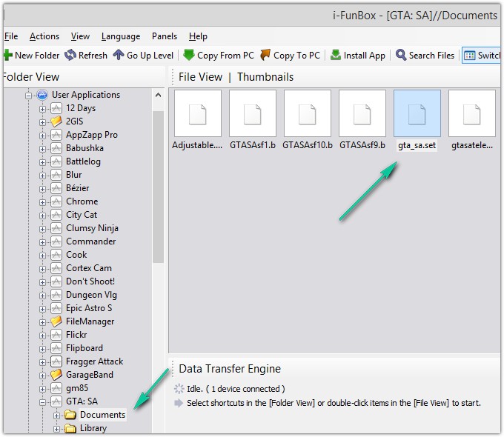Click the Search Files magnifier icon
Screen dimensions: 504x437
coord(401,55)
